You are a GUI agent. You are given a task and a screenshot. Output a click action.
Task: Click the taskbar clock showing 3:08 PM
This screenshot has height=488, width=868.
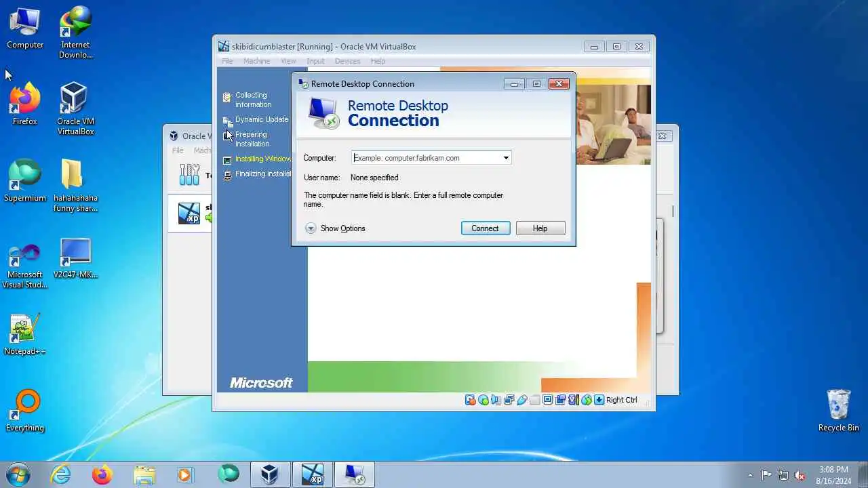point(833,475)
